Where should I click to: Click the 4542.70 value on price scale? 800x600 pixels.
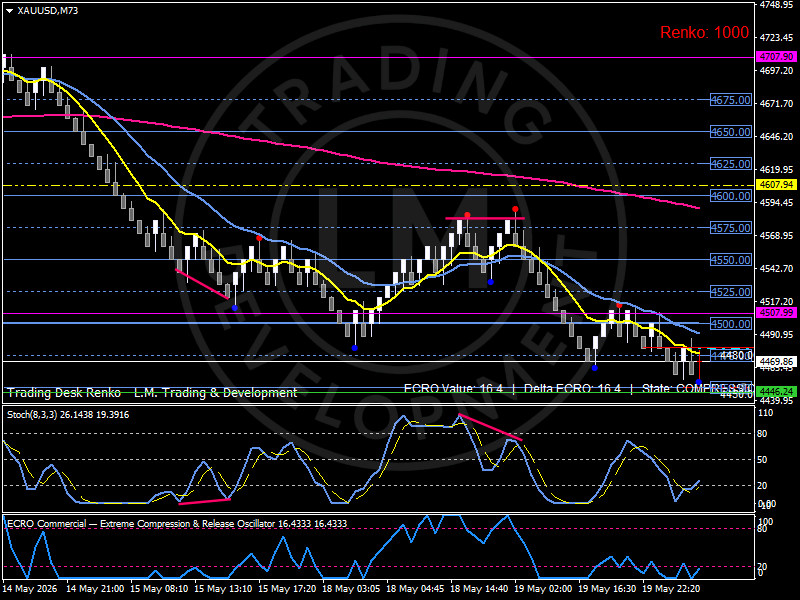point(777,268)
